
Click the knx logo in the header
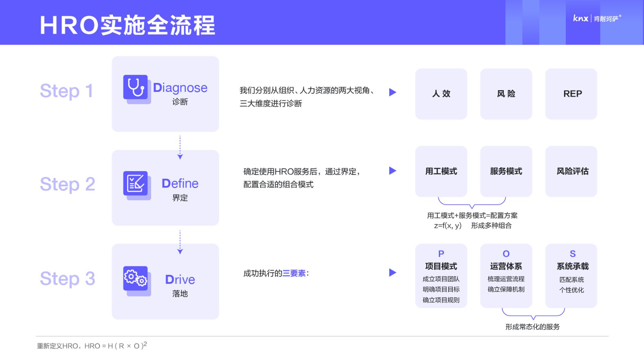(x=580, y=18)
